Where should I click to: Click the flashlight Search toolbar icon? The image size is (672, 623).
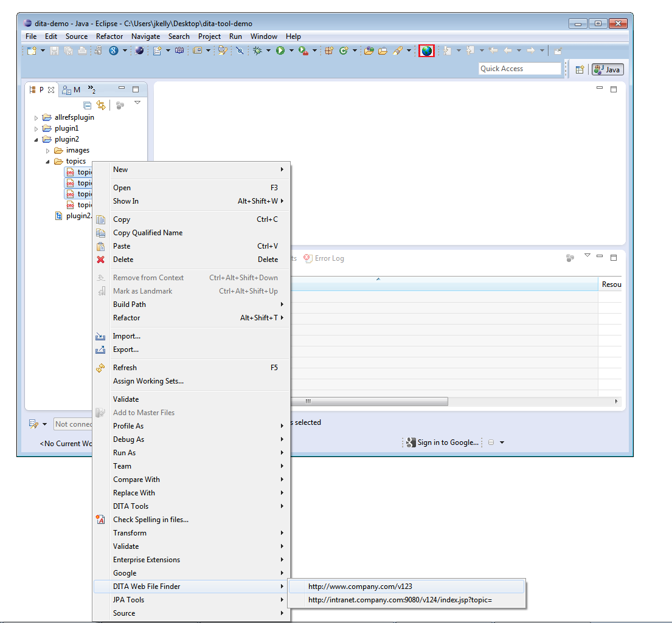tap(398, 50)
